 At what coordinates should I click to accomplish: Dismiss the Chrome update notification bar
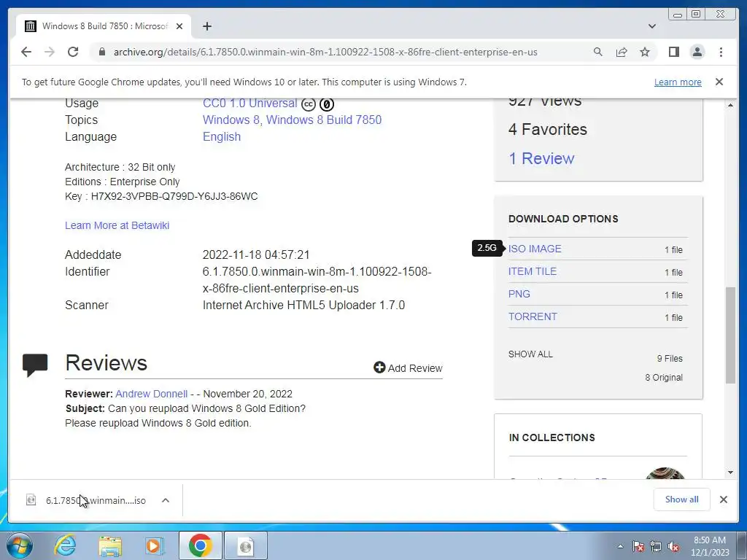tap(719, 82)
